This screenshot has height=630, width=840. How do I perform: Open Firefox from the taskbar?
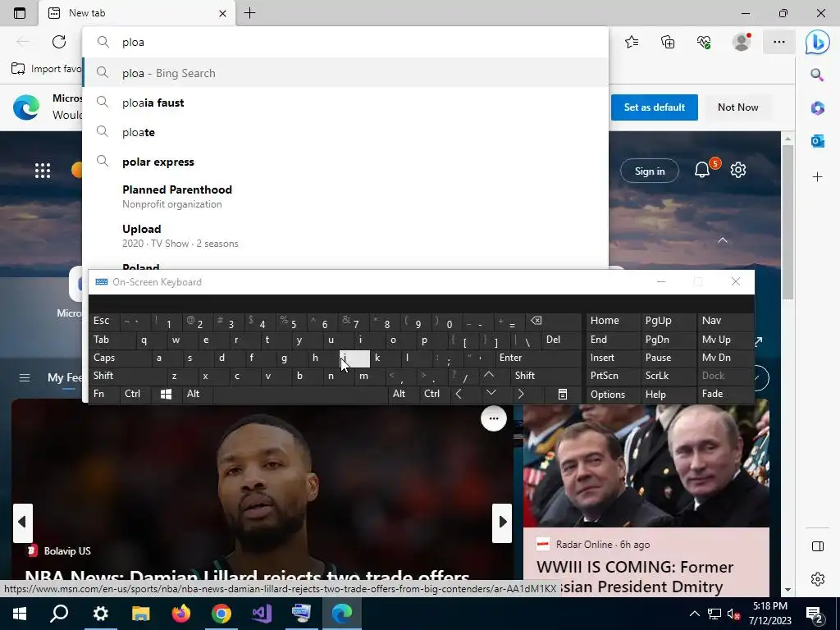pyautogui.click(x=181, y=613)
